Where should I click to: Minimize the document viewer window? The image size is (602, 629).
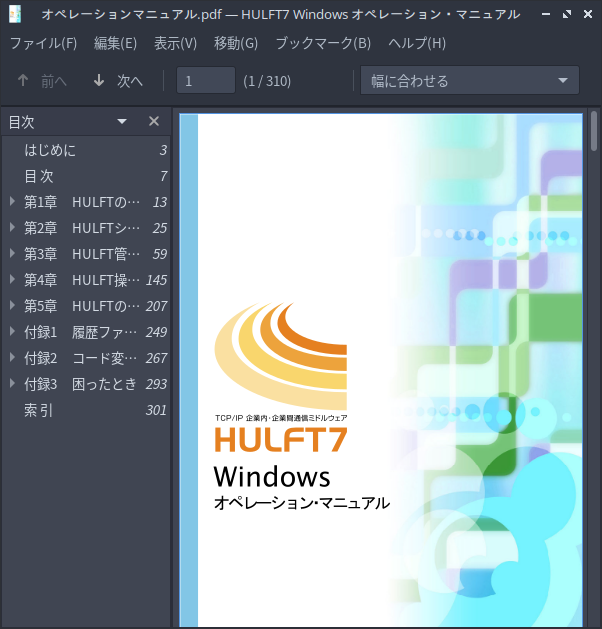545,14
